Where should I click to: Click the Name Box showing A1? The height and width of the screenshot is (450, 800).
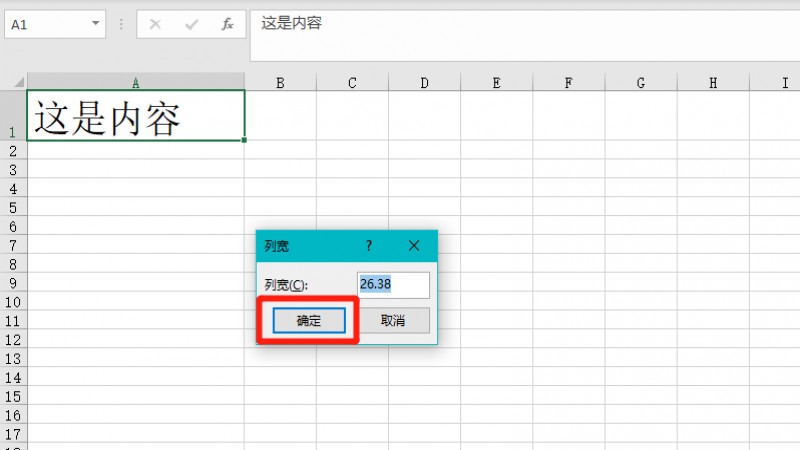(47, 24)
